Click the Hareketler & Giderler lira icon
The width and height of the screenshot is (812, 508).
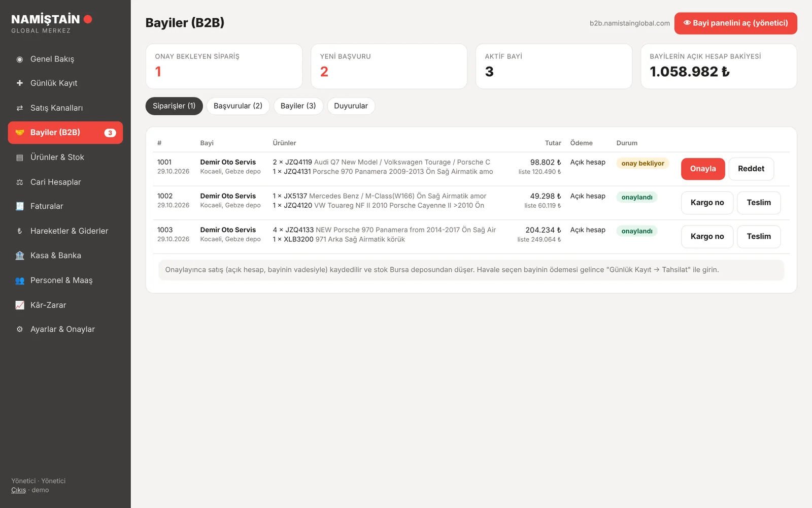pos(20,231)
